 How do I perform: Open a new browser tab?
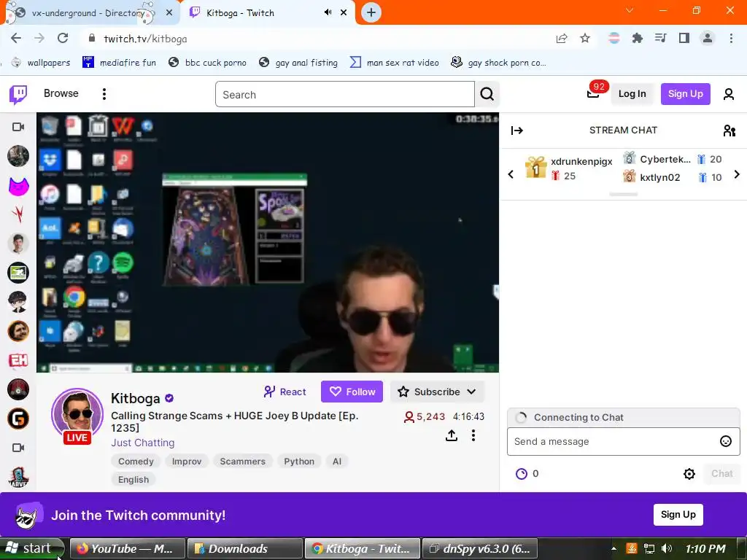(371, 13)
